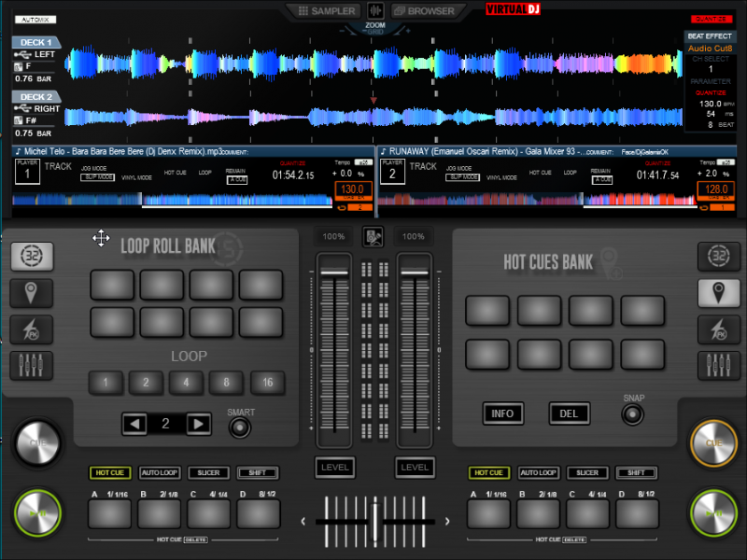Viewport: 747px width, 560px height.
Task: Select the Deck 2 label
Action: pos(36,97)
